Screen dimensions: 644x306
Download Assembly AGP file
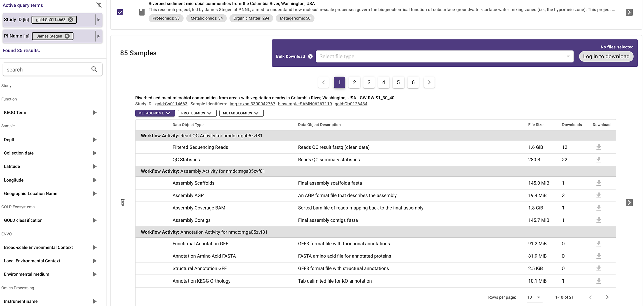pyautogui.click(x=599, y=195)
